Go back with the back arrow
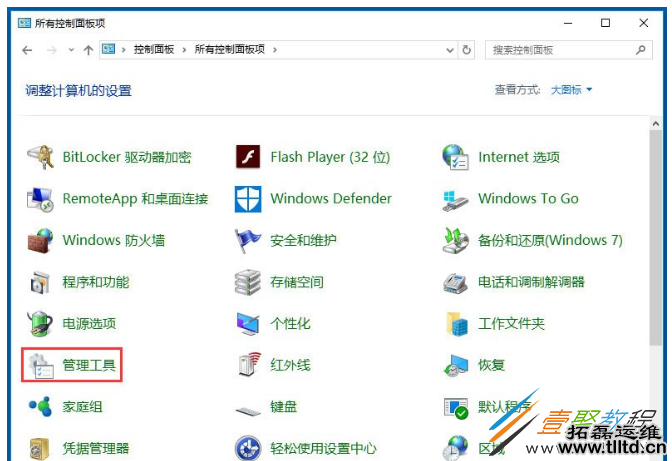This screenshot has width=672, height=461. (x=27, y=50)
